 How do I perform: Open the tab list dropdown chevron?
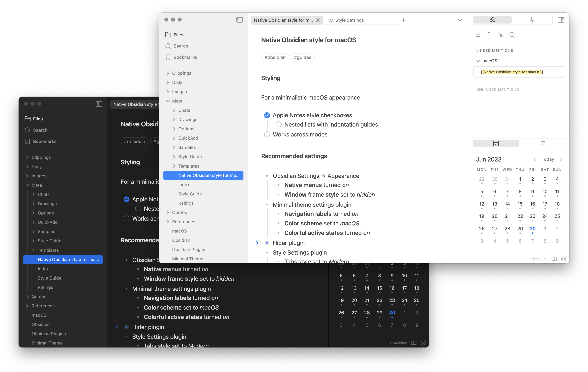(460, 20)
